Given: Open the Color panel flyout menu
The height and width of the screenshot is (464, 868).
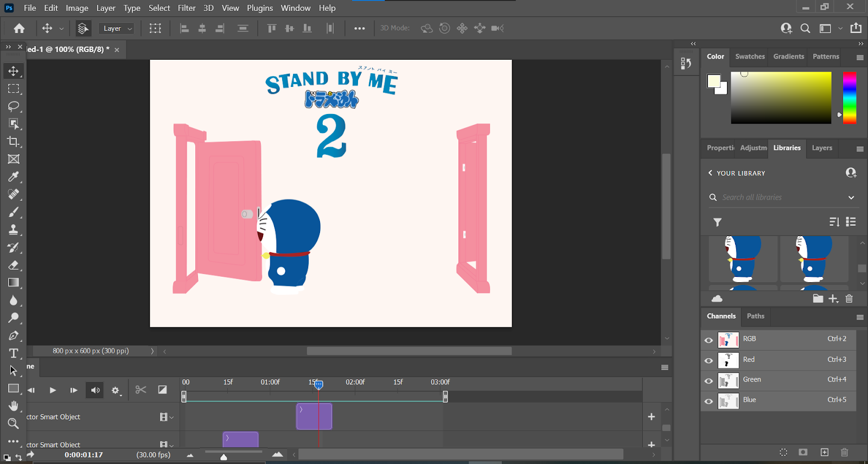Looking at the screenshot, I should click(x=860, y=57).
